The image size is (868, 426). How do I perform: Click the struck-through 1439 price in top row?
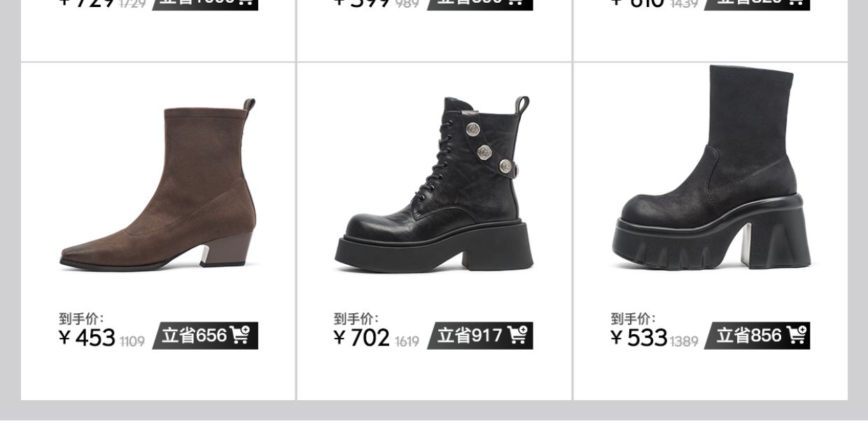[685, 4]
